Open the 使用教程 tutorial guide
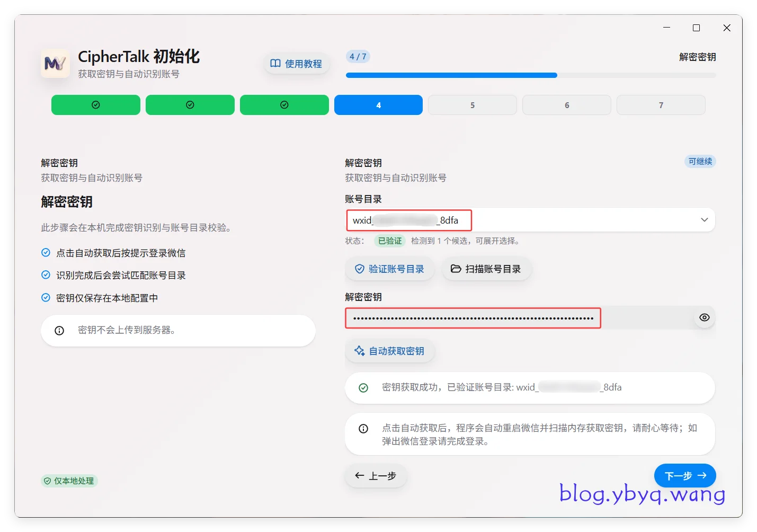The width and height of the screenshot is (757, 532). point(297,64)
